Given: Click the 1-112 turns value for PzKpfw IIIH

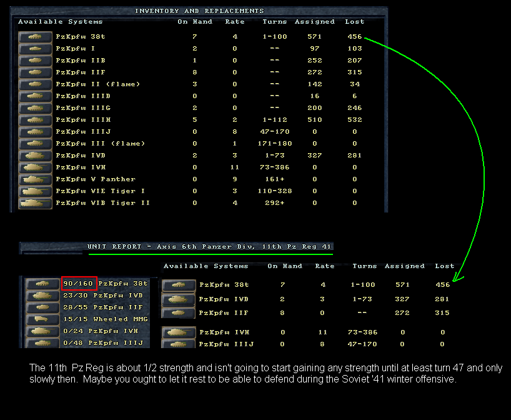Looking at the screenshot, I should [275, 120].
